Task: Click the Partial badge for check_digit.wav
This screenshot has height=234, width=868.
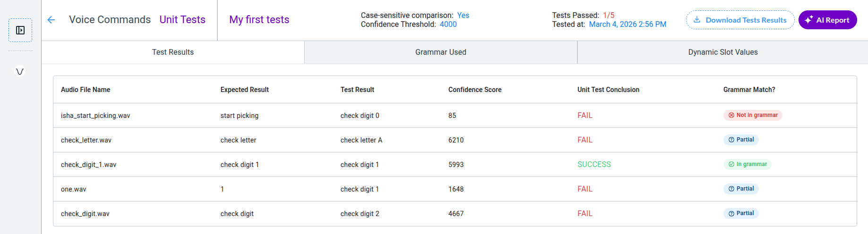Action: pyautogui.click(x=741, y=213)
